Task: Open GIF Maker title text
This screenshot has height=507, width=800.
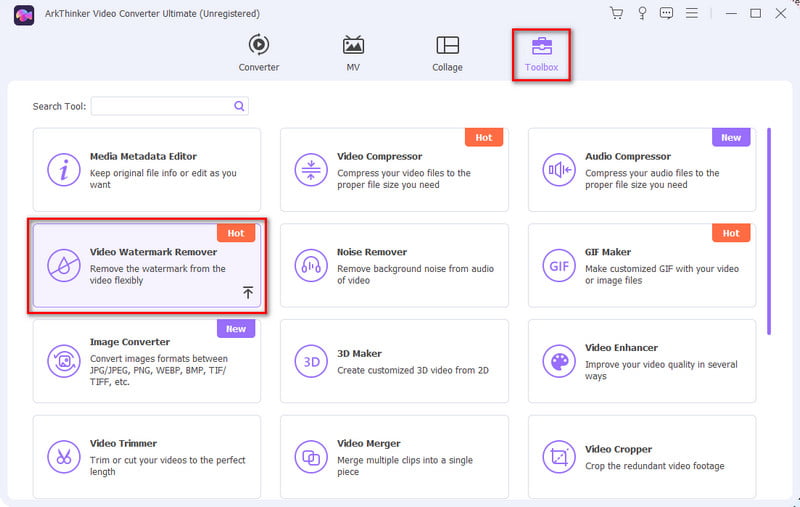Action: click(608, 252)
